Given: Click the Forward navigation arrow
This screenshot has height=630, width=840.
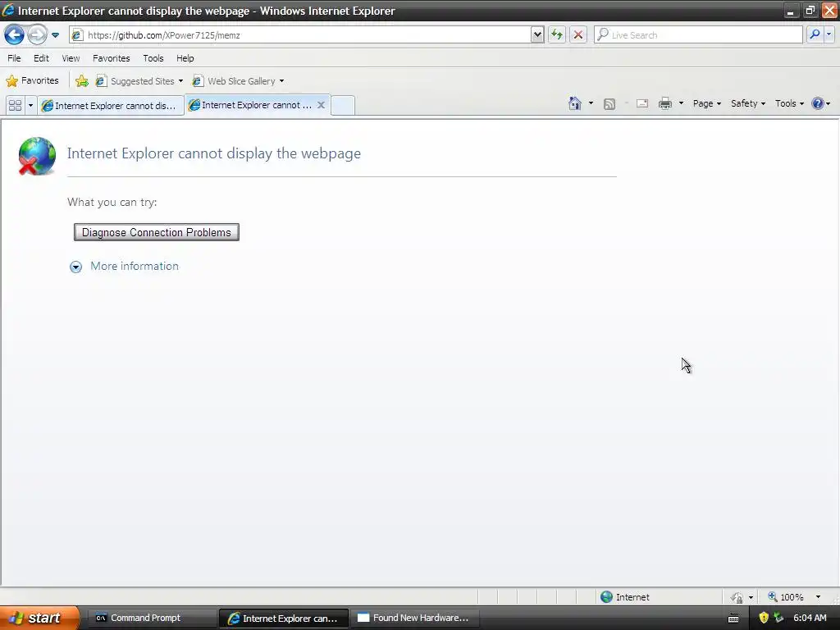Looking at the screenshot, I should coord(37,34).
